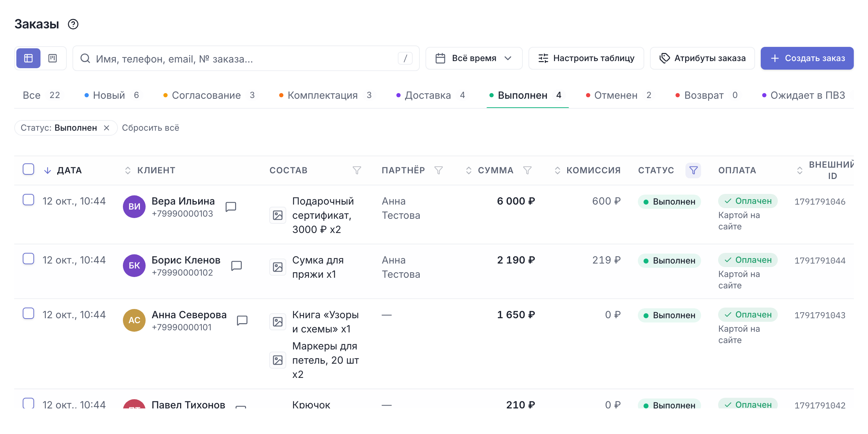View image of Подарочный сертификат item

point(278,215)
